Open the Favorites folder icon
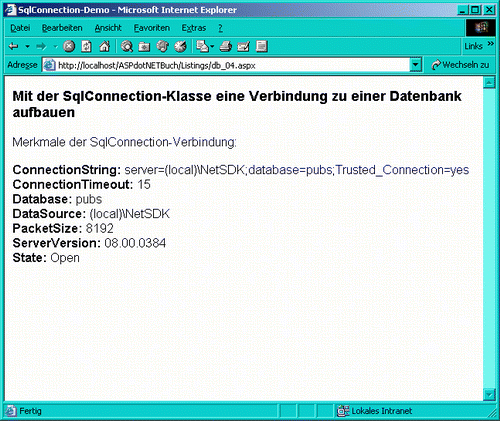500x421 pixels. pos(144,47)
